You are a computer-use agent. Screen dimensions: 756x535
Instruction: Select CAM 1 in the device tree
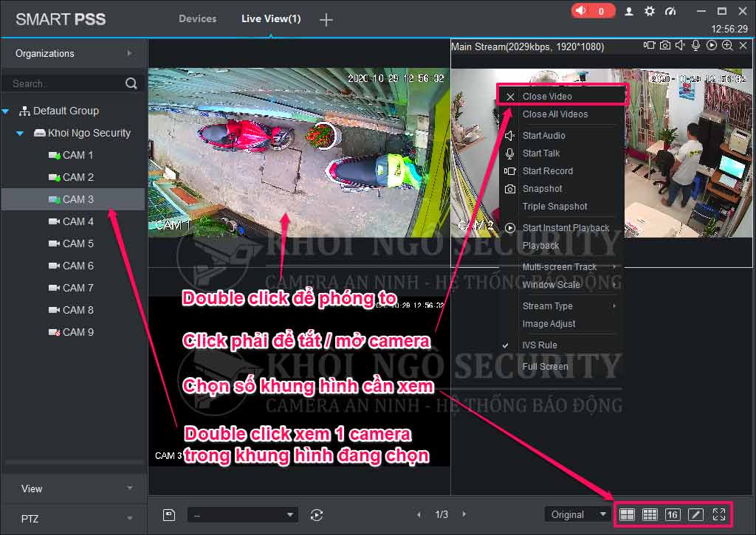(x=73, y=155)
